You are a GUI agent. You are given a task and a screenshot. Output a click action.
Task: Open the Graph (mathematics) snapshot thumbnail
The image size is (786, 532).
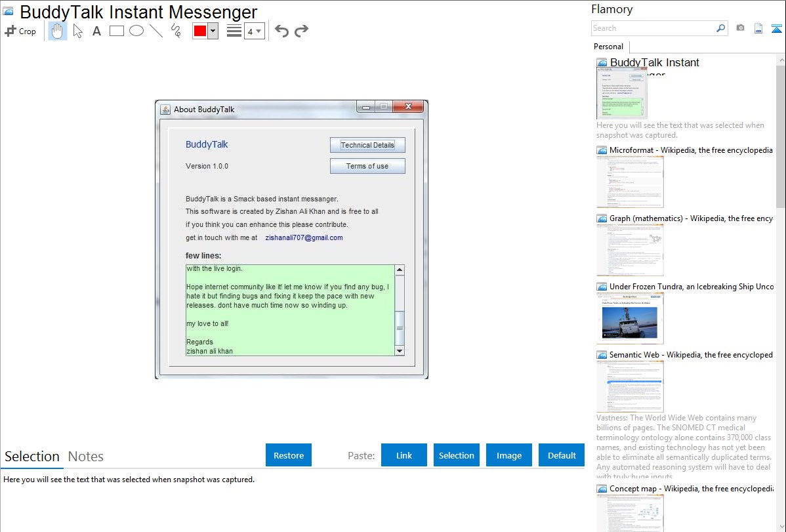pos(630,250)
